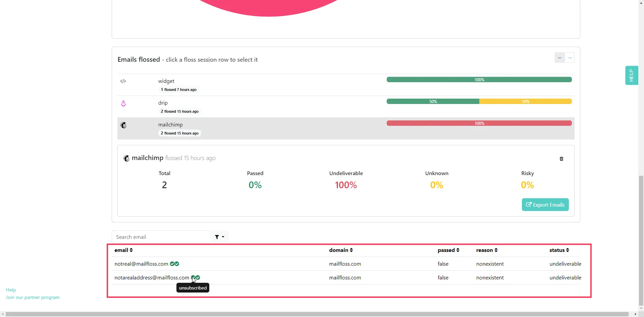The height and width of the screenshot is (317, 644).
Task: Go to next floss sessions page arrow
Action: tap(570, 58)
